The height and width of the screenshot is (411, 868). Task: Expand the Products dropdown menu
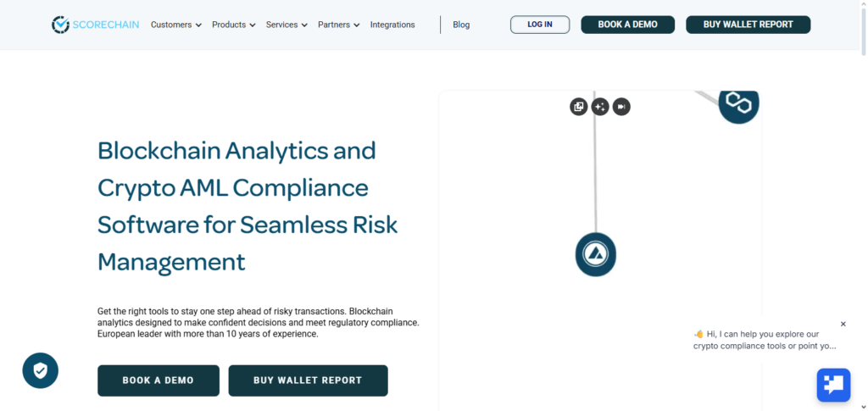click(x=233, y=25)
